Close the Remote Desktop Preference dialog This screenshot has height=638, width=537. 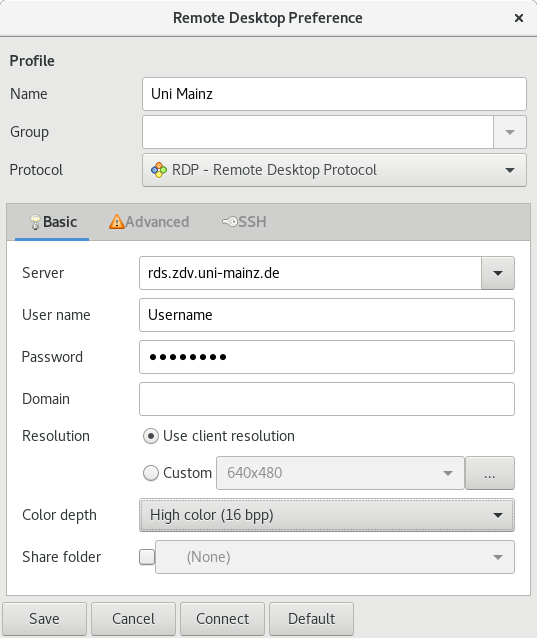point(519,18)
